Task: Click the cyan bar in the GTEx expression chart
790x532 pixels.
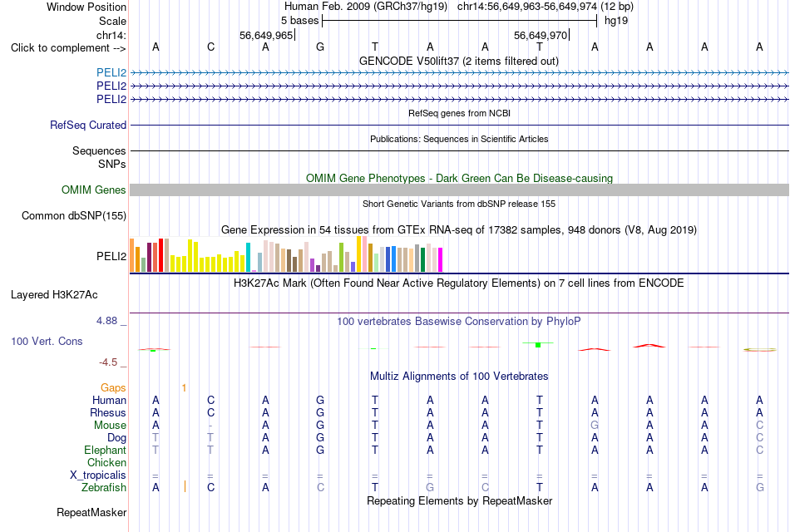Action: pos(248,258)
